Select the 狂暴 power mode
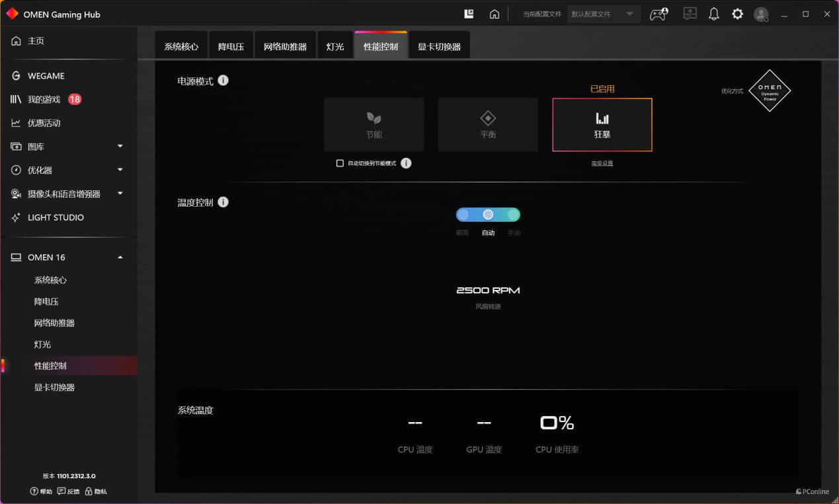This screenshot has height=504, width=839. point(602,125)
